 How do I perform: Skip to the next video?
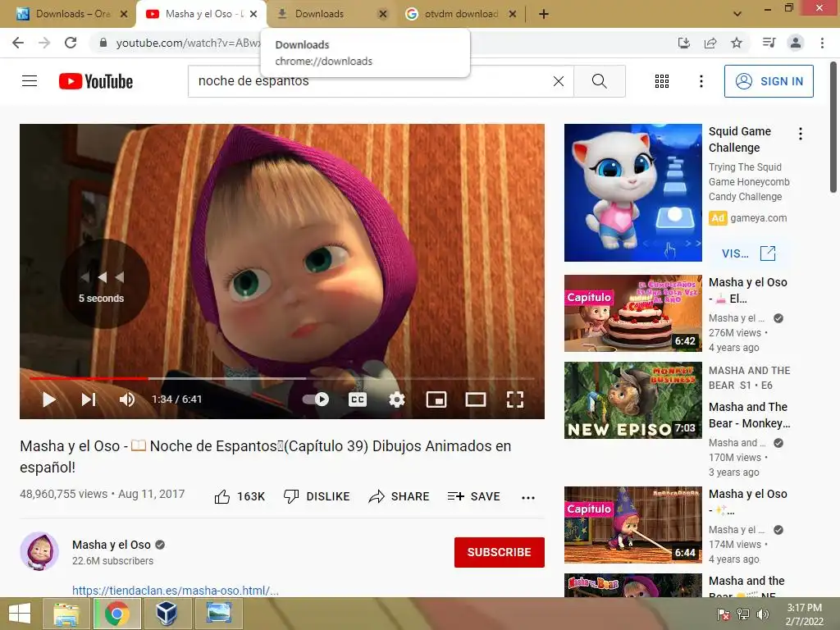(89, 399)
